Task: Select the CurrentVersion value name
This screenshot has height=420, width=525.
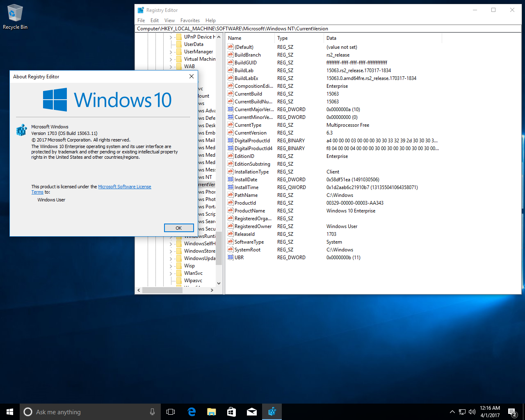Action: [251, 133]
